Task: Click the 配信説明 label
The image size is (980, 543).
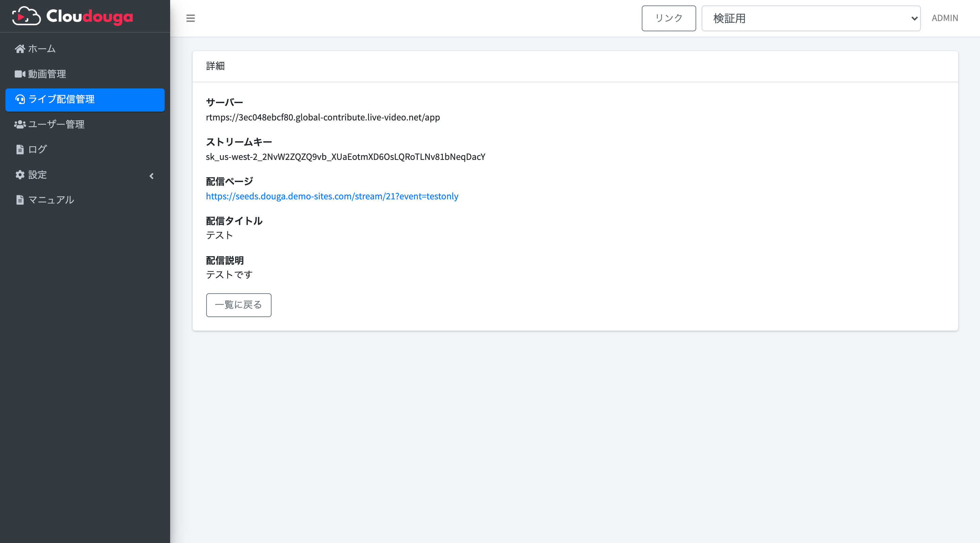Action: coord(225,261)
